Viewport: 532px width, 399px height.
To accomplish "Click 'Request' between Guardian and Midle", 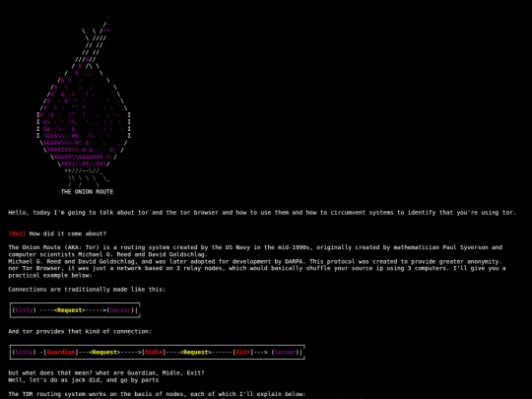I will click(x=104, y=352).
